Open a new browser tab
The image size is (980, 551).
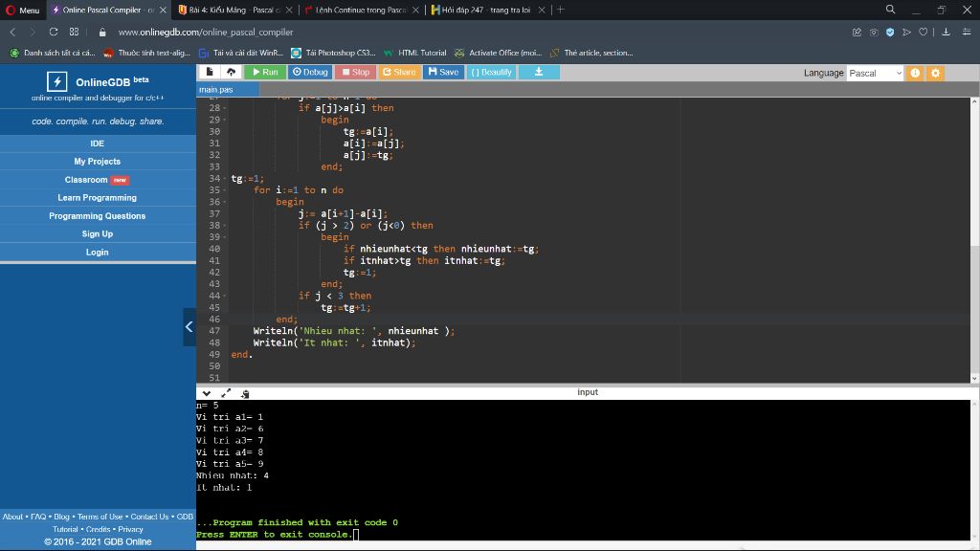[x=561, y=10]
